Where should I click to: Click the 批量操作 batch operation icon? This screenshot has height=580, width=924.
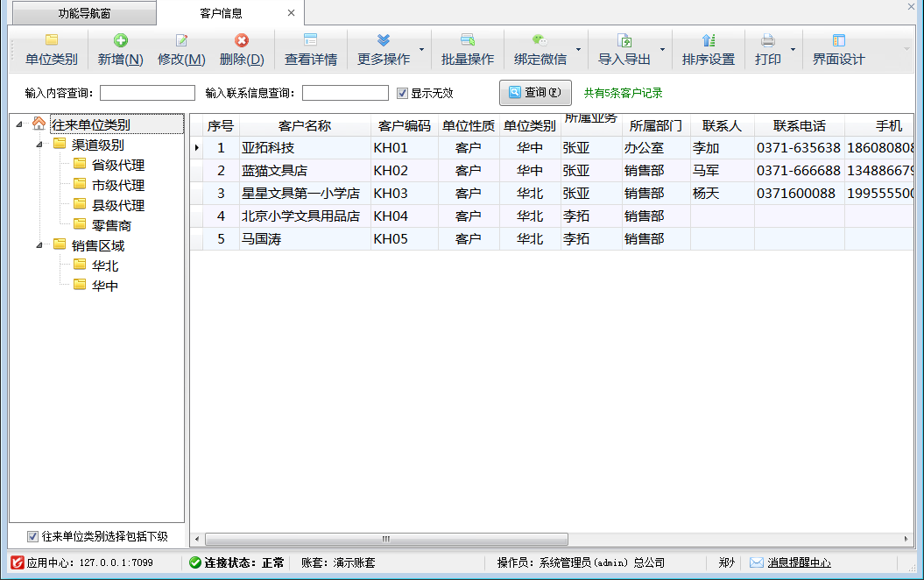point(468,40)
